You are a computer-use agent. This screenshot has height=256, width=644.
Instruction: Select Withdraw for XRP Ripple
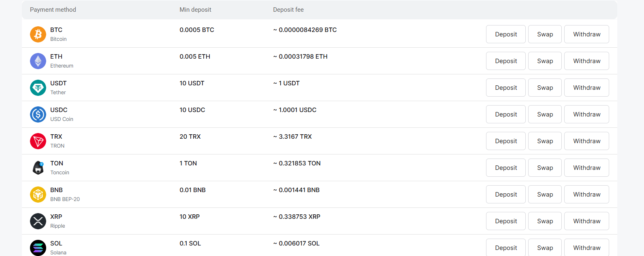(586, 221)
